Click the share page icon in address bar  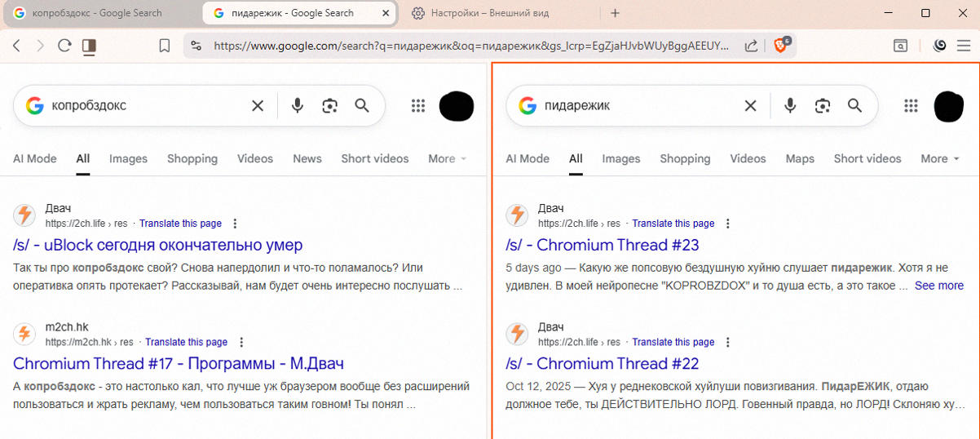752,47
